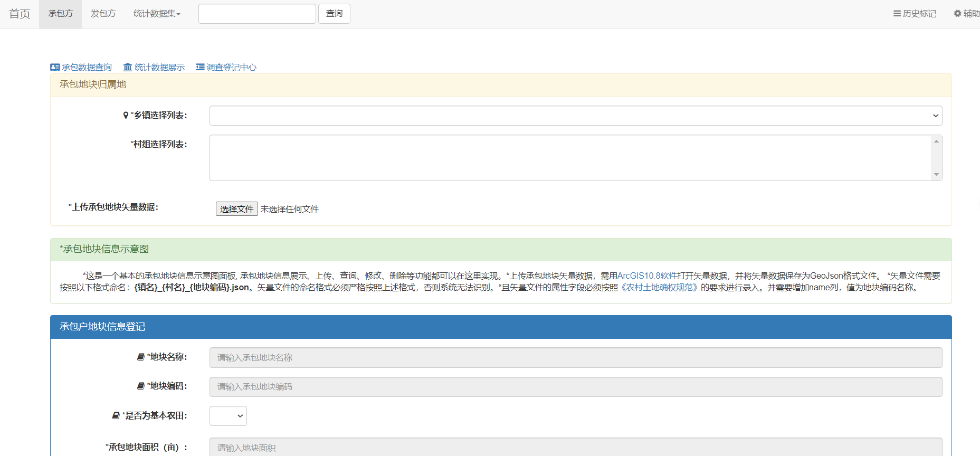Click the ID card icon beside 承包数据查询
This screenshot has width=980, height=456.
coord(55,67)
